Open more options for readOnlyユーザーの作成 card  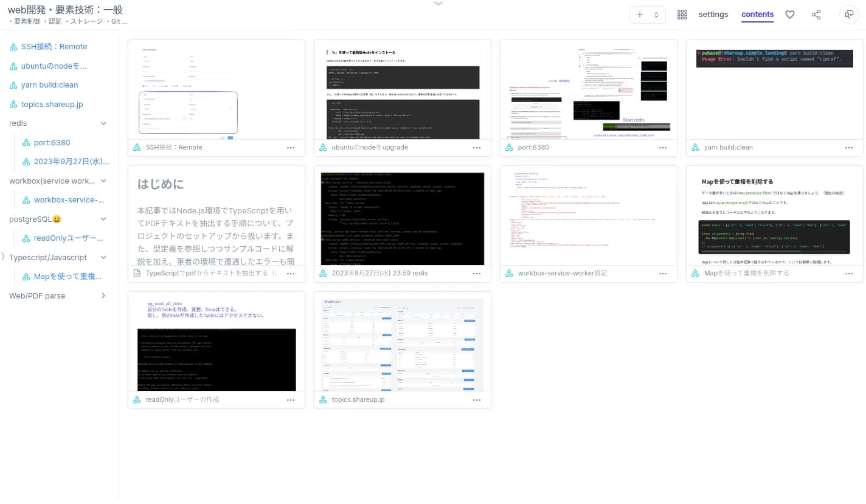(291, 400)
